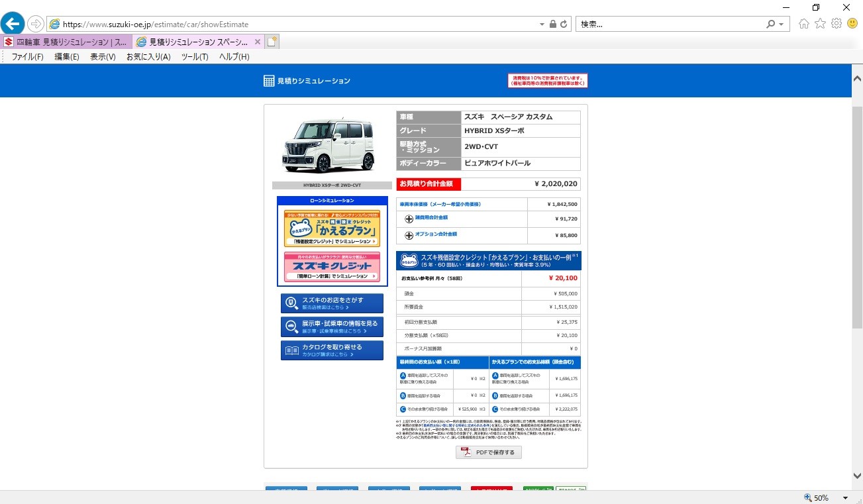Click the 所要資金 amount ¥ 1,515,020
863x504 pixels.
[x=563, y=307]
